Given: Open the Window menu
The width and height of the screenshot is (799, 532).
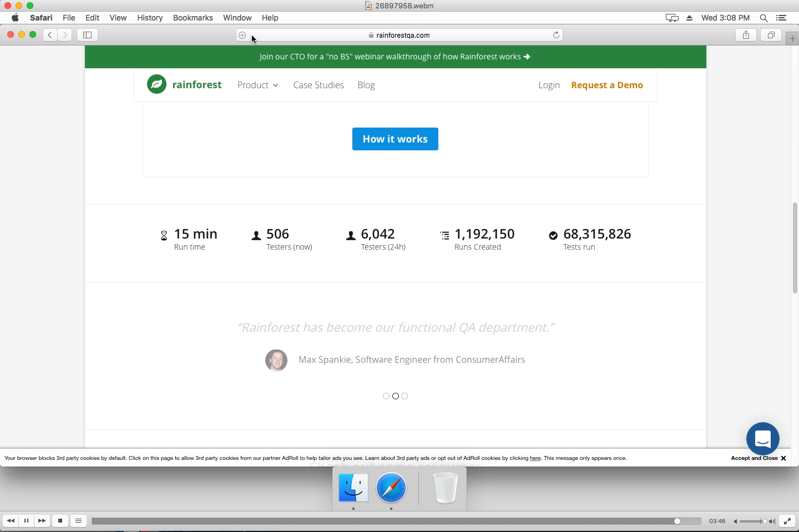Looking at the screenshot, I should point(237,18).
